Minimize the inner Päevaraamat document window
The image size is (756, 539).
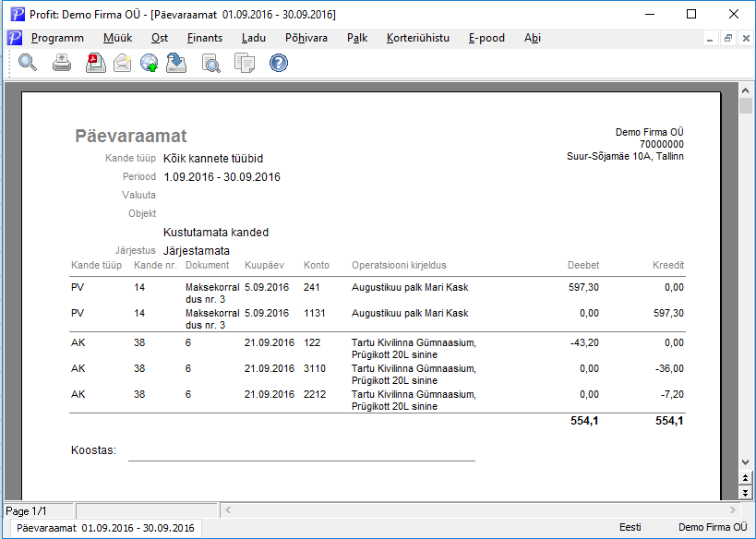[x=710, y=39]
